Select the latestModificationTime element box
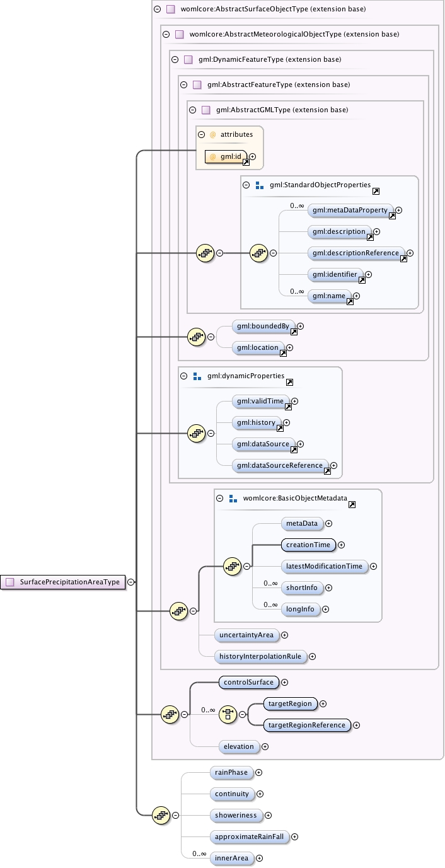445x868 pixels. (x=325, y=566)
